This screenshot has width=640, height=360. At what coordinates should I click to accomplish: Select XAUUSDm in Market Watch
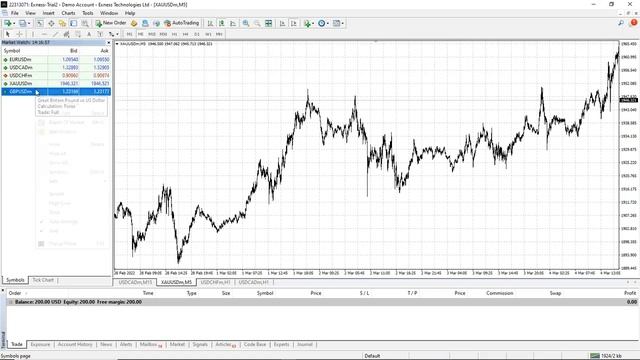click(56, 83)
